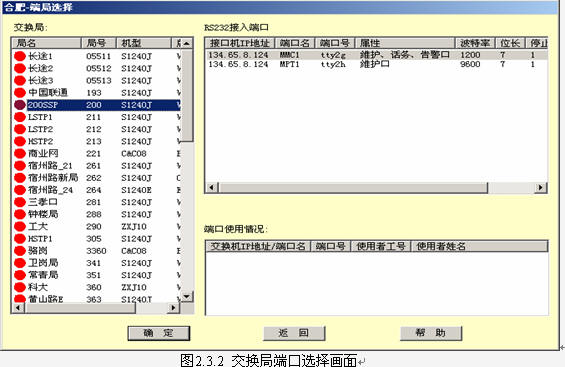Click the red status icon beside 商业网
The height and width of the screenshot is (367, 565).
(20, 153)
